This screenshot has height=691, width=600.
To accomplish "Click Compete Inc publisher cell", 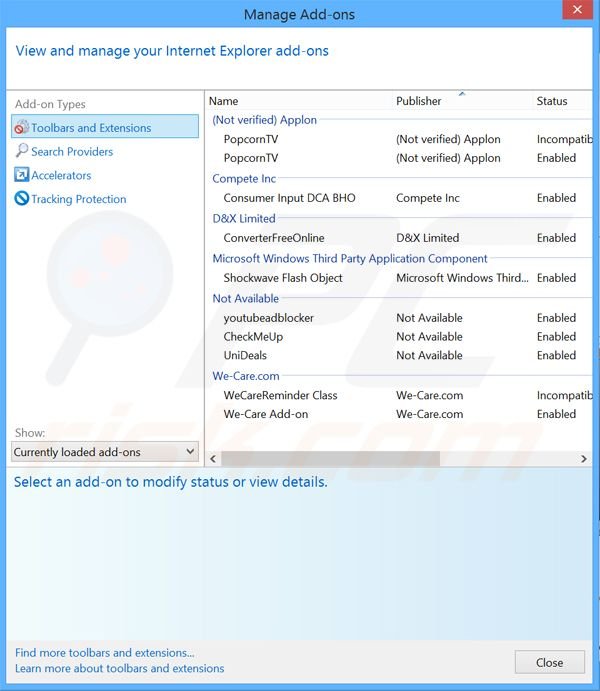I will coord(427,198).
